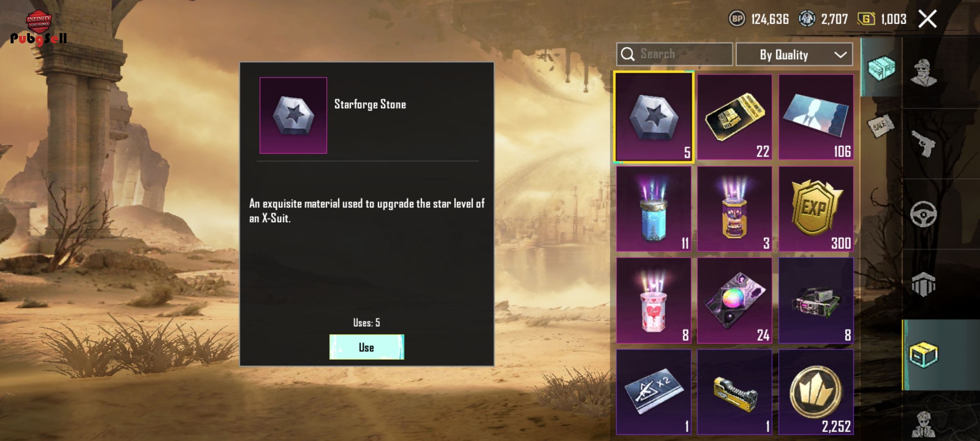Select the x2 rename card item
The height and width of the screenshot is (441, 980).
pyautogui.click(x=654, y=392)
